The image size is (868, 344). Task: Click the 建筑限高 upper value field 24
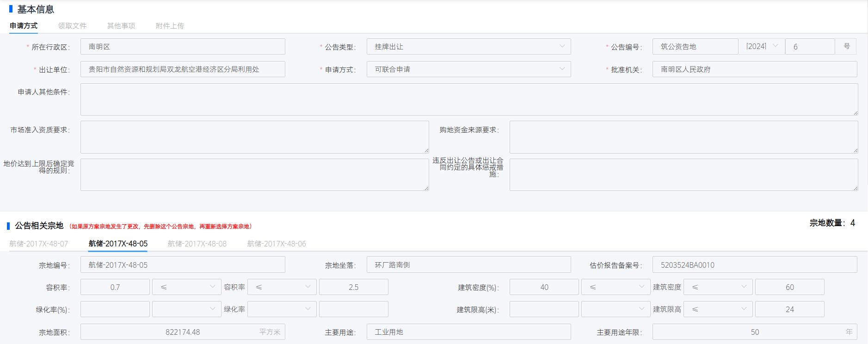[x=790, y=309]
